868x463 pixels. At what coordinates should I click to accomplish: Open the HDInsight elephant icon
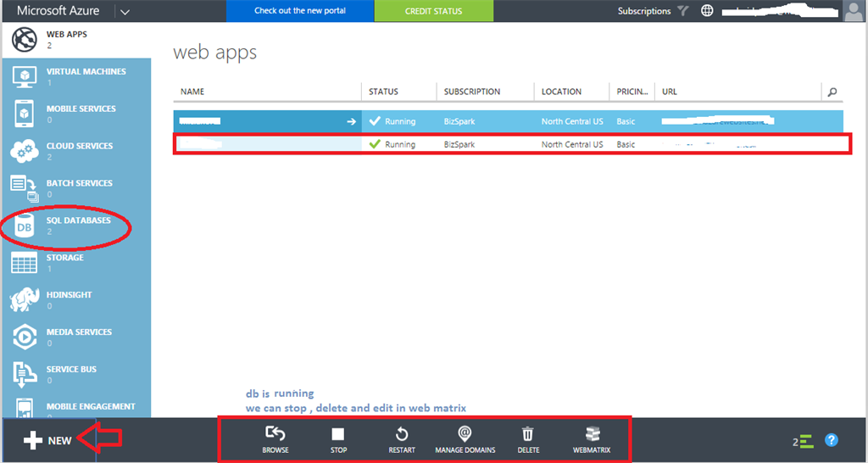[x=25, y=300]
